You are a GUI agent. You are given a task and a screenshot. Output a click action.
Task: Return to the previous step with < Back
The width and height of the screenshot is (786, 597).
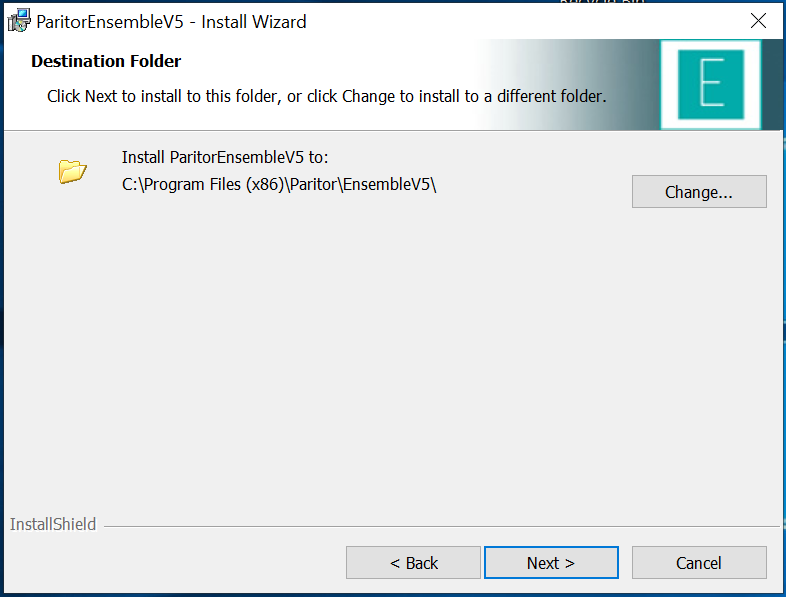point(413,562)
